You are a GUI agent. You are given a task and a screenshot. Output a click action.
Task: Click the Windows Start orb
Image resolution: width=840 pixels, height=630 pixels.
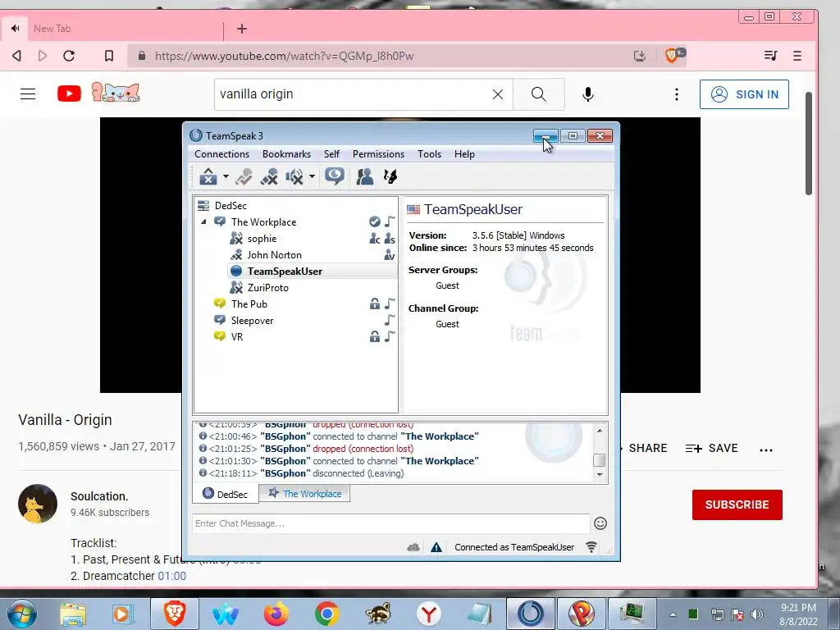[22, 614]
